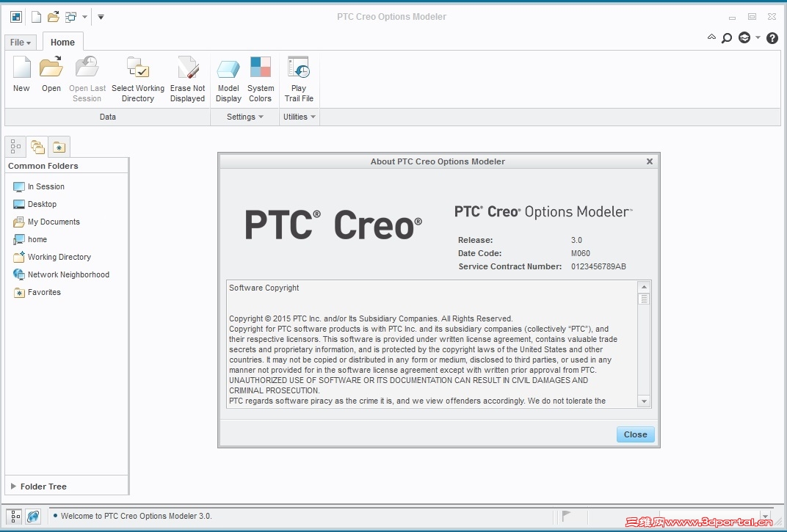This screenshot has height=532, width=787.
Task: Open selection filter dropdown in status bar
Action: coord(766,516)
